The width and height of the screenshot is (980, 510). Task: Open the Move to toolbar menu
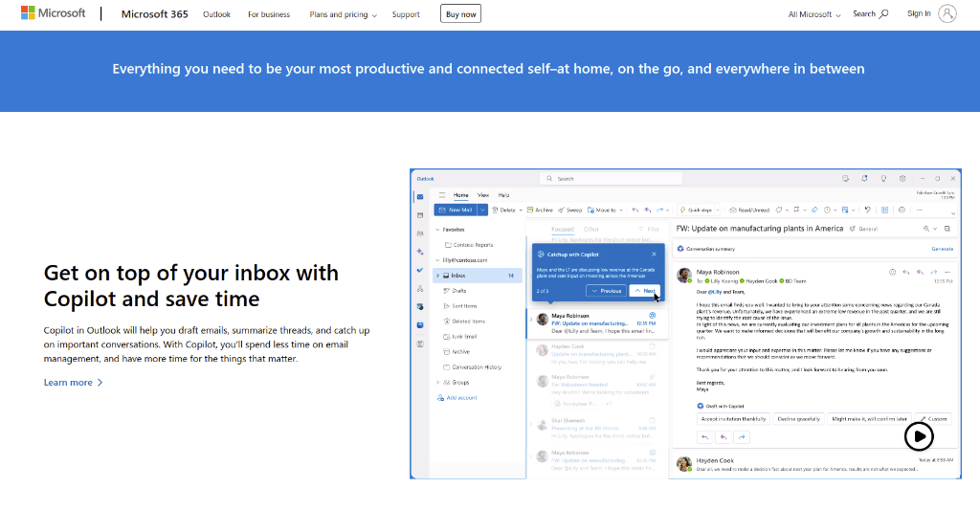[x=605, y=210]
